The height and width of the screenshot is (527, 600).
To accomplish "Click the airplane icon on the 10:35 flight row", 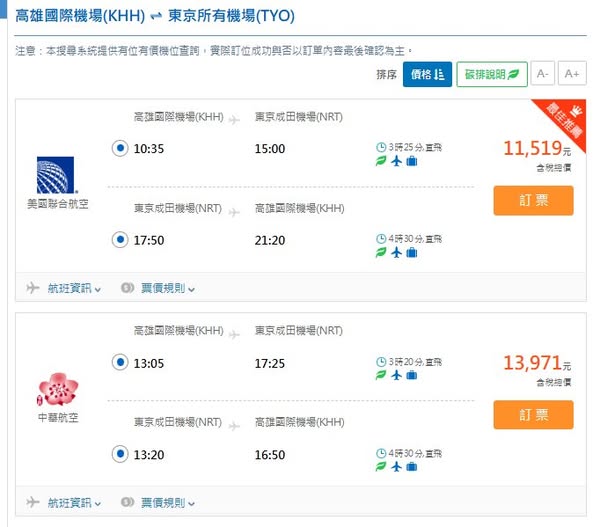I will click(396, 162).
